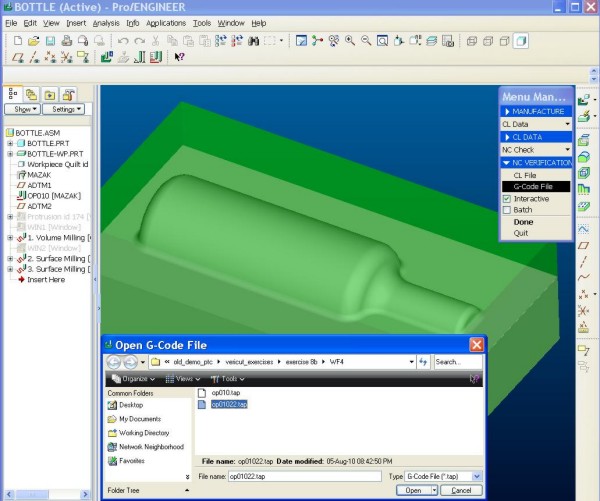Toggle the Interactive checkbox
This screenshot has height=501, width=600.
(x=507, y=199)
